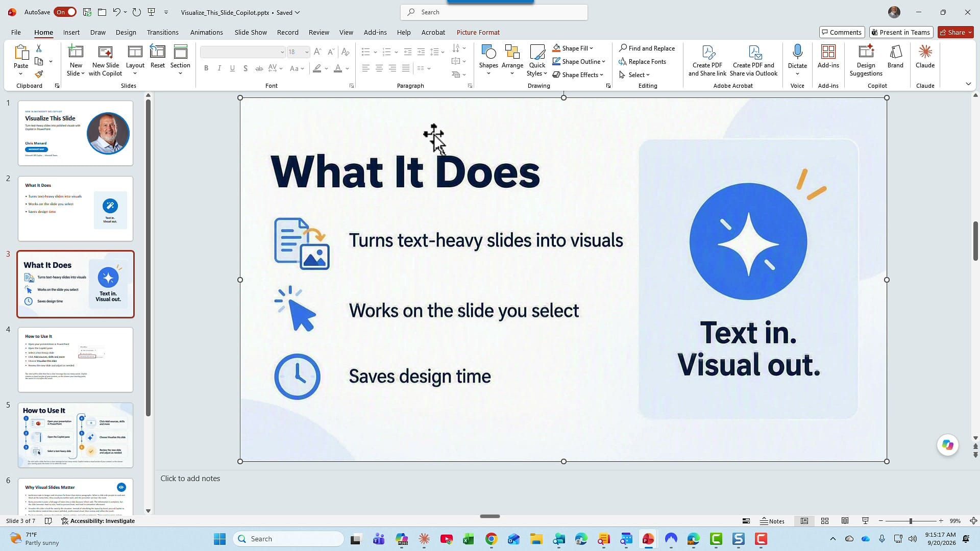Click Present in Teams

pos(901,32)
